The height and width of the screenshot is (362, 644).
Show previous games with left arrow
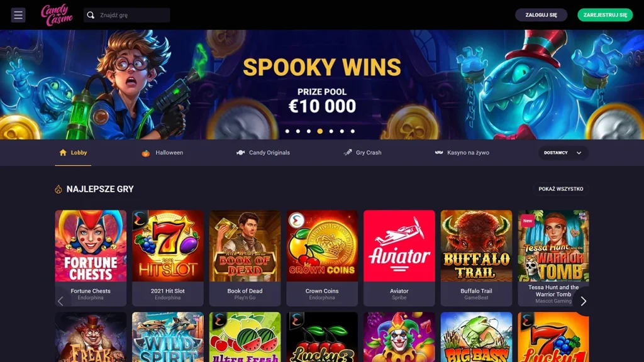pyautogui.click(x=61, y=301)
